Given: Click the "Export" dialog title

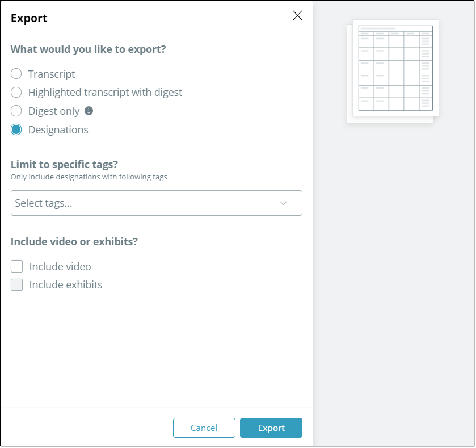Looking at the screenshot, I should [29, 18].
